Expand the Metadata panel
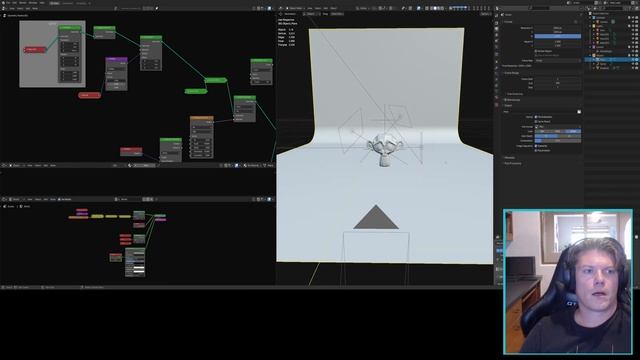640x360 pixels. 509,158
